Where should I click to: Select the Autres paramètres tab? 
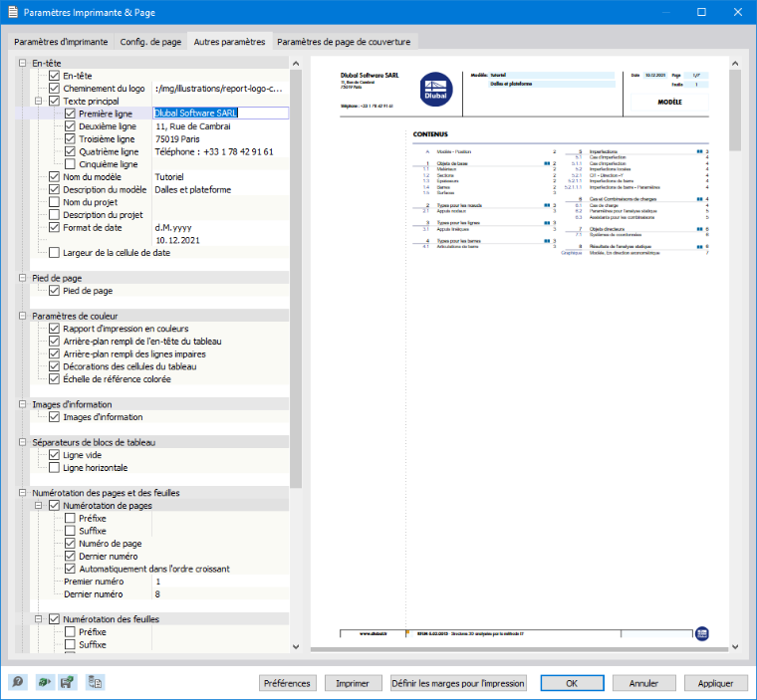tap(229, 42)
